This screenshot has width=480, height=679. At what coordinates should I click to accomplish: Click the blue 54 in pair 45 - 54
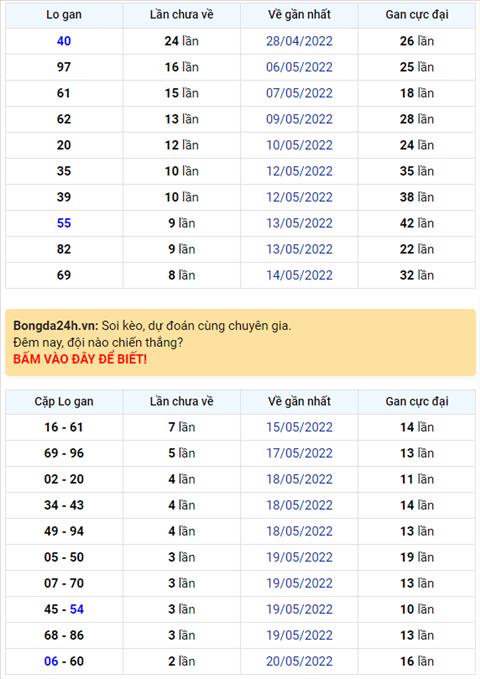coord(77,609)
